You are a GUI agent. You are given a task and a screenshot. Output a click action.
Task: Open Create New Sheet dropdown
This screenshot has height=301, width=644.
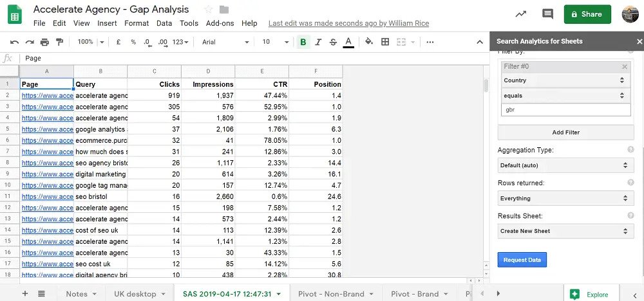click(565, 231)
